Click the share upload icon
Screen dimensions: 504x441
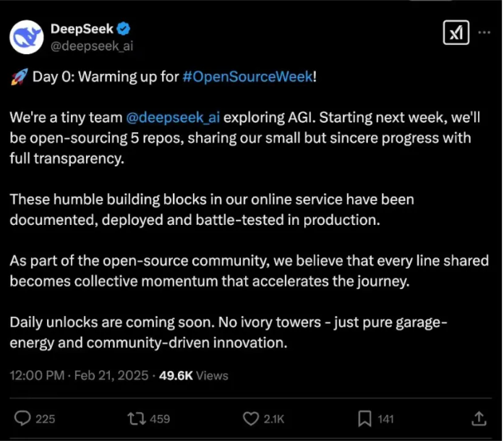pos(478,418)
